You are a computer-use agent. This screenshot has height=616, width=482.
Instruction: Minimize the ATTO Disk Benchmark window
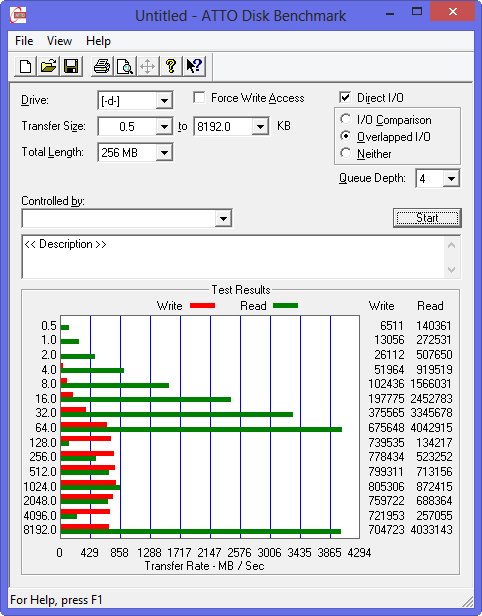[x=390, y=14]
